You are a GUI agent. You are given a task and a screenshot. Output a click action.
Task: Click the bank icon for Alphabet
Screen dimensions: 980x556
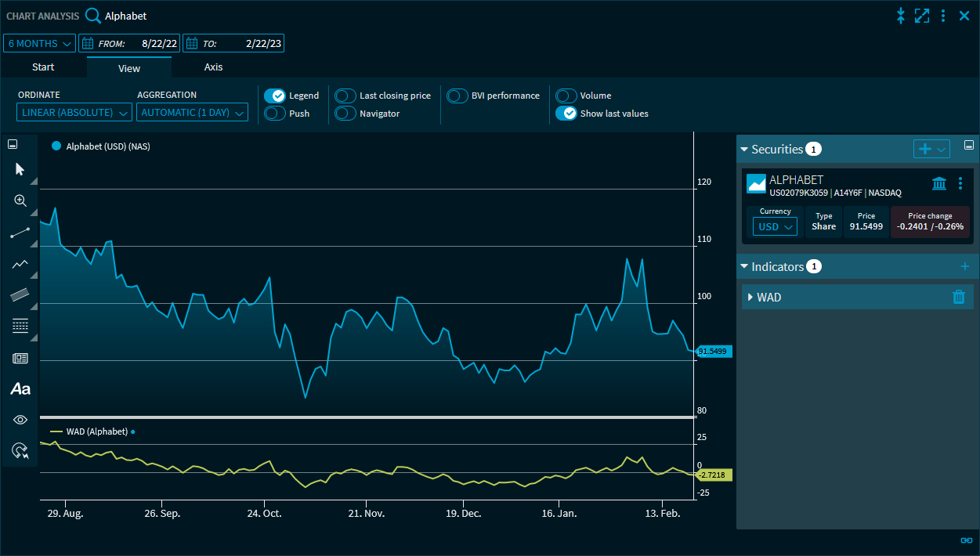938,183
